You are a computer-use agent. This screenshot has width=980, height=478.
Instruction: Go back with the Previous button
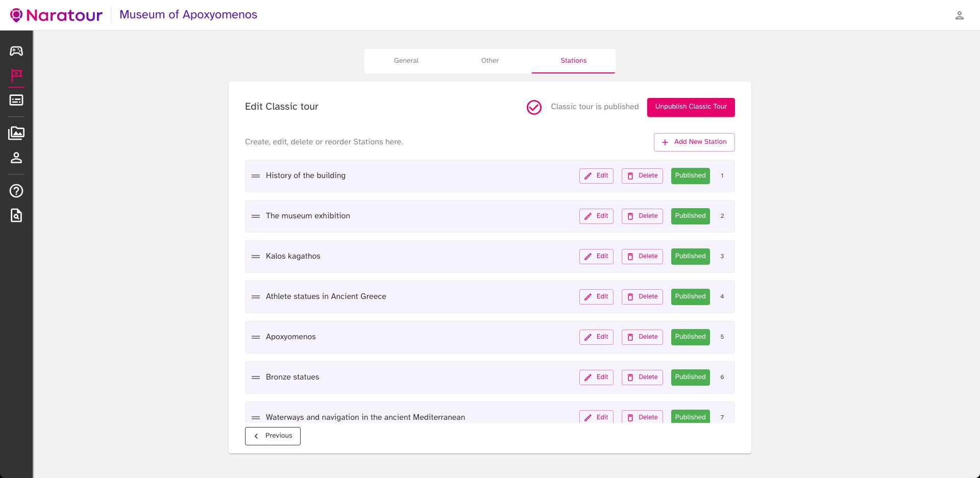click(x=273, y=436)
